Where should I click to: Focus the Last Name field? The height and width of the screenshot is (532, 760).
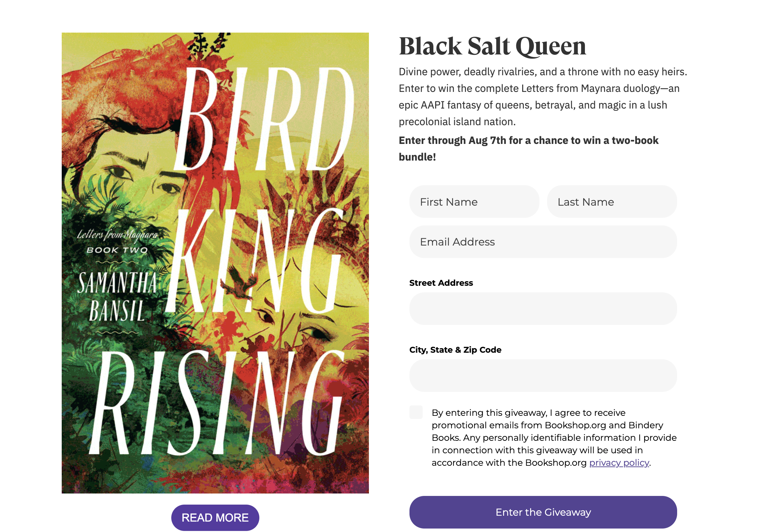(612, 201)
